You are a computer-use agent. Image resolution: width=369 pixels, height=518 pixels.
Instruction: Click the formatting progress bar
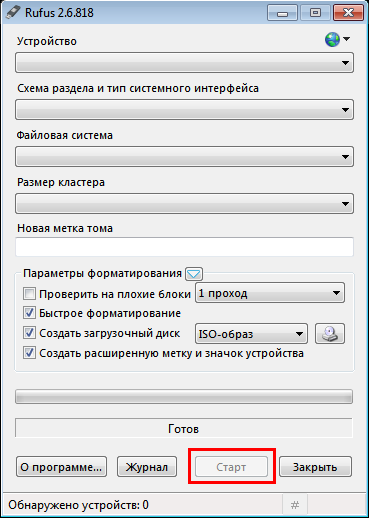point(184,397)
